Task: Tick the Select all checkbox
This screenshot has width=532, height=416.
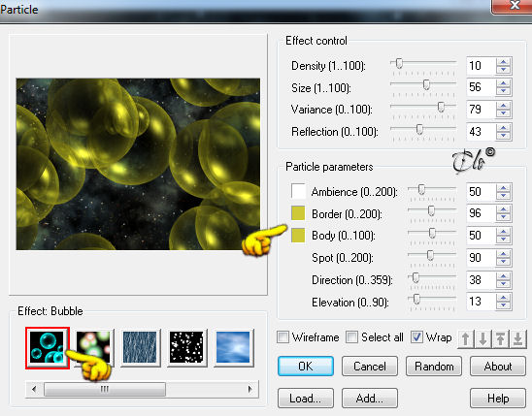Action: pyautogui.click(x=351, y=337)
